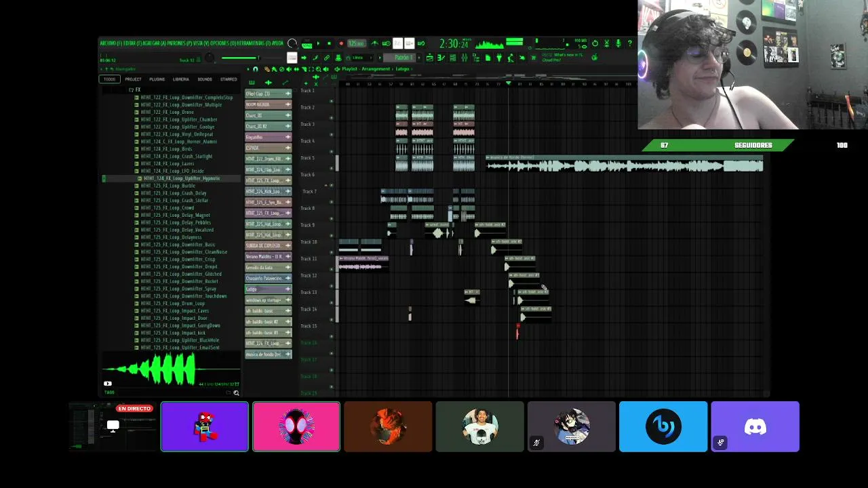
Task: Toggle the magnet snap icon in playlist toolbar
Action: point(255,69)
